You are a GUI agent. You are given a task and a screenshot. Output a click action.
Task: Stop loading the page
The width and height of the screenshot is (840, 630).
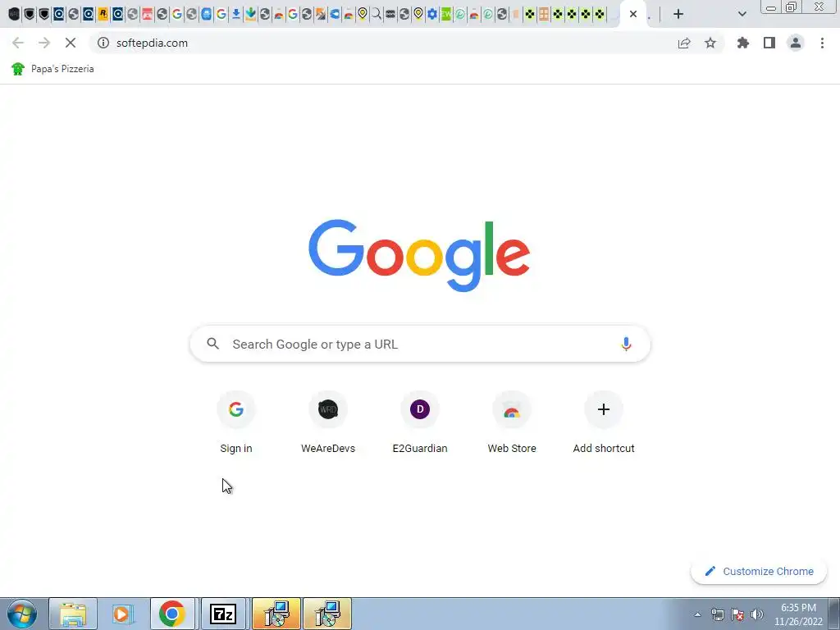point(71,43)
